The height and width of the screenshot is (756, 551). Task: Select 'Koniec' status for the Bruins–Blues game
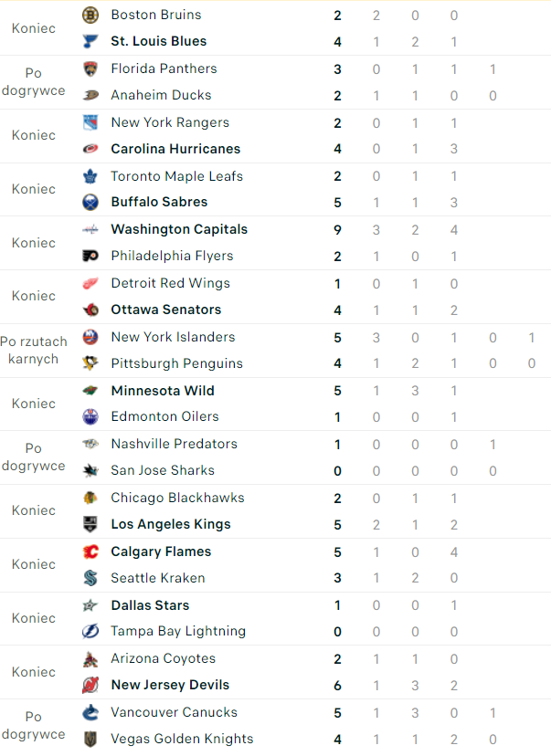[33, 28]
